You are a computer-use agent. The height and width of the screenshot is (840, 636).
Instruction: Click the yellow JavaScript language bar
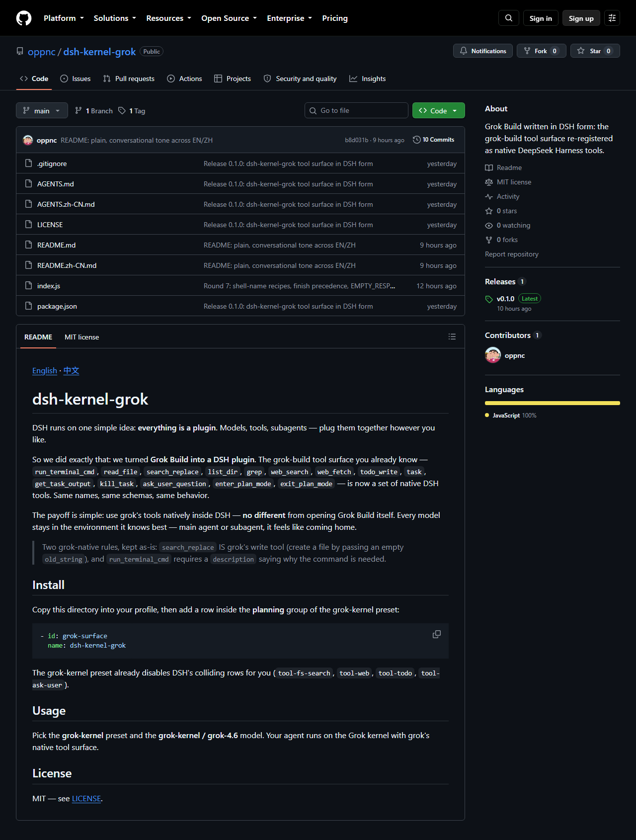[x=553, y=403]
